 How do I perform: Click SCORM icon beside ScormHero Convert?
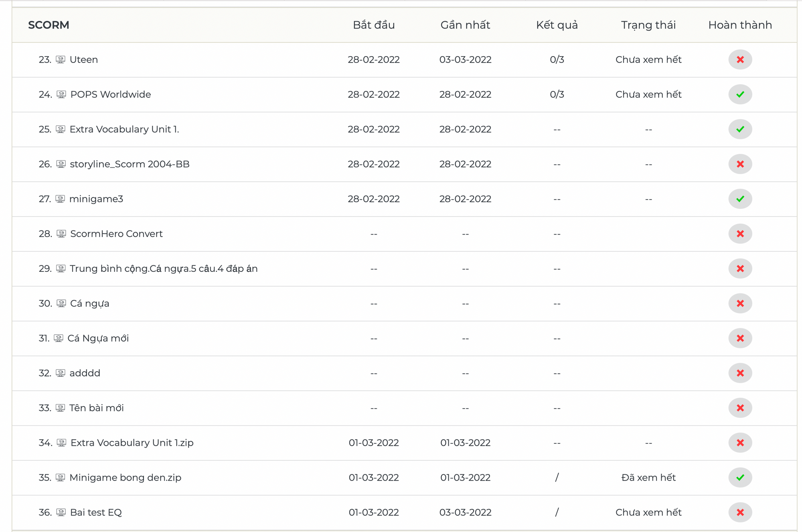pos(61,234)
